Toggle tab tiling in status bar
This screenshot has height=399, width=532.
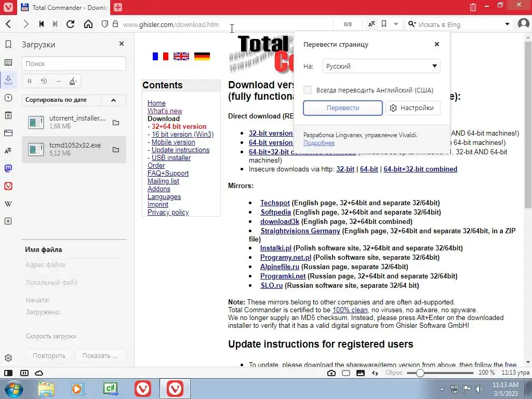(x=24, y=373)
